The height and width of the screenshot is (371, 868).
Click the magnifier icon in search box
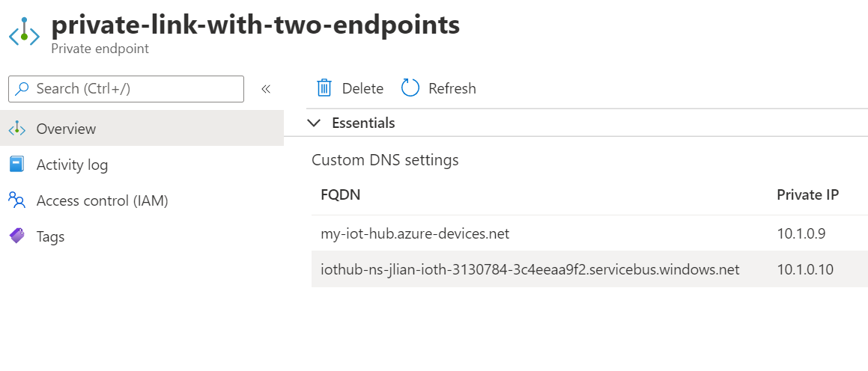point(22,88)
